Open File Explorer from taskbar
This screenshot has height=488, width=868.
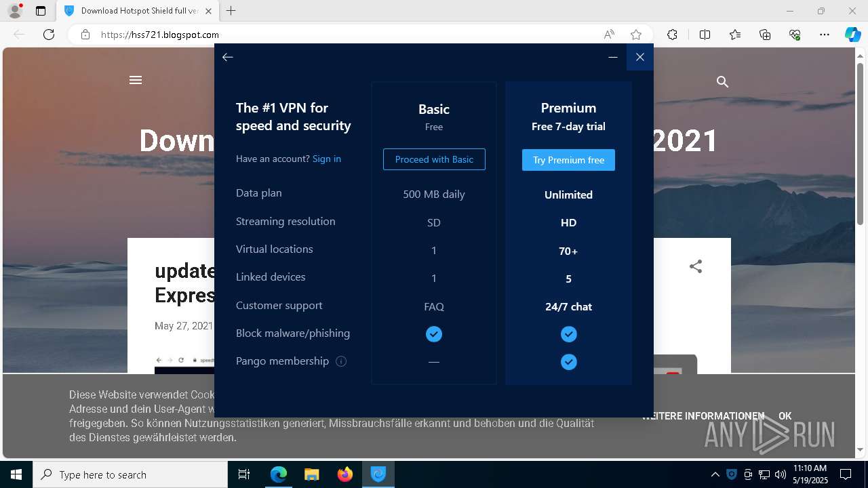pos(311,474)
